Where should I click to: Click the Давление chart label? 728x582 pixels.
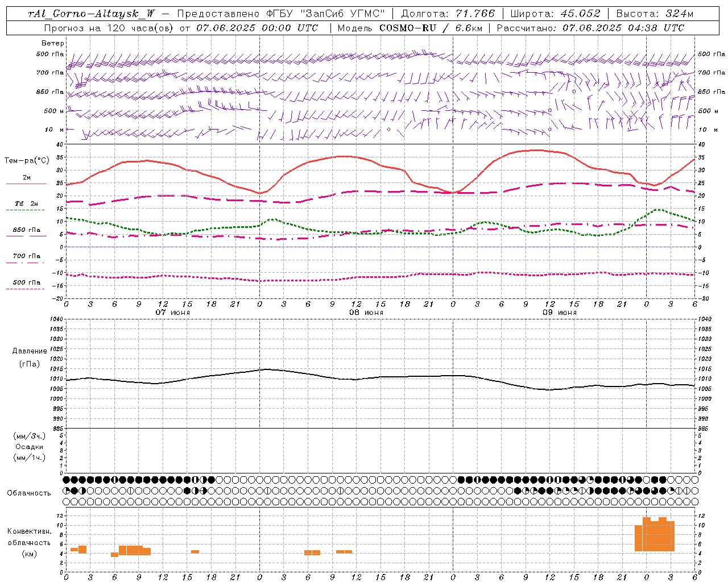click(30, 351)
